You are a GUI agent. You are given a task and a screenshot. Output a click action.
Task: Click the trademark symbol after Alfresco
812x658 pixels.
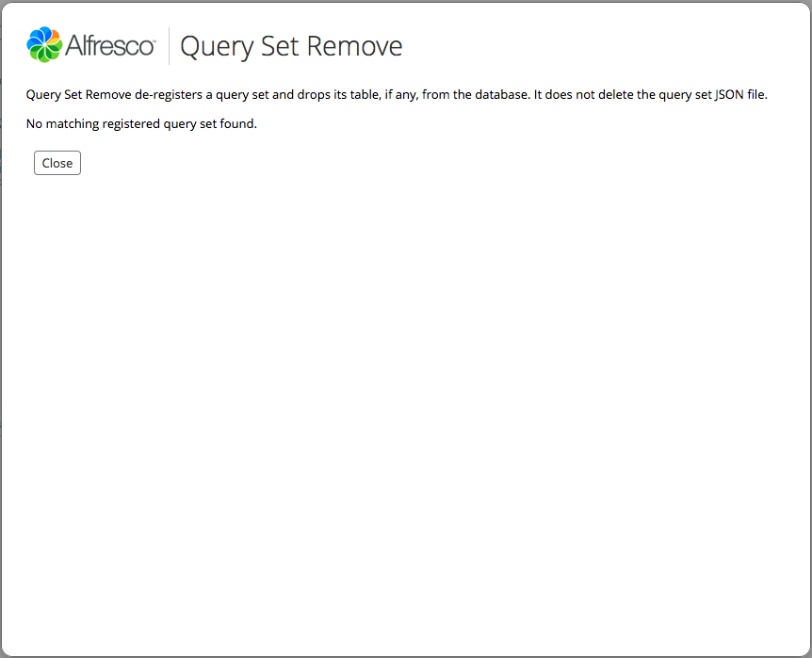point(154,39)
